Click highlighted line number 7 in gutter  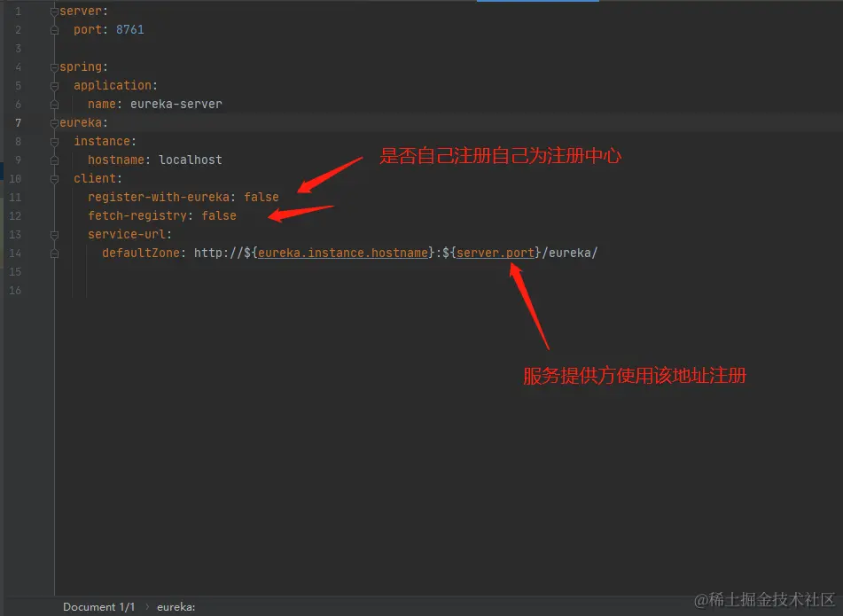pyautogui.click(x=18, y=122)
